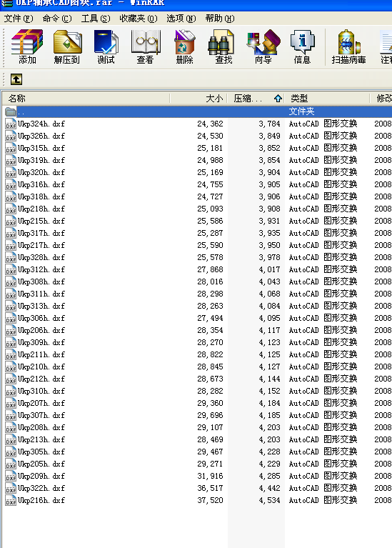This screenshot has width=392, height=548.
Task: Click DXF icon of Ukp316h.dxf
Action: pos(11,184)
